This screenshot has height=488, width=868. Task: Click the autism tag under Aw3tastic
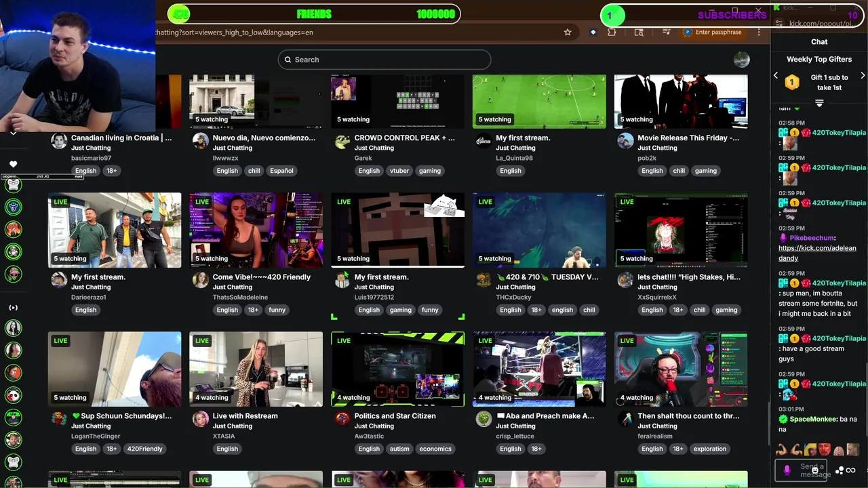[399, 449]
